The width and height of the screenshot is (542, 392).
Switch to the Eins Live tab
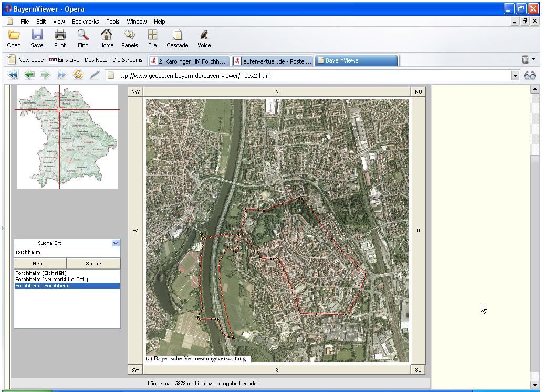pos(96,60)
